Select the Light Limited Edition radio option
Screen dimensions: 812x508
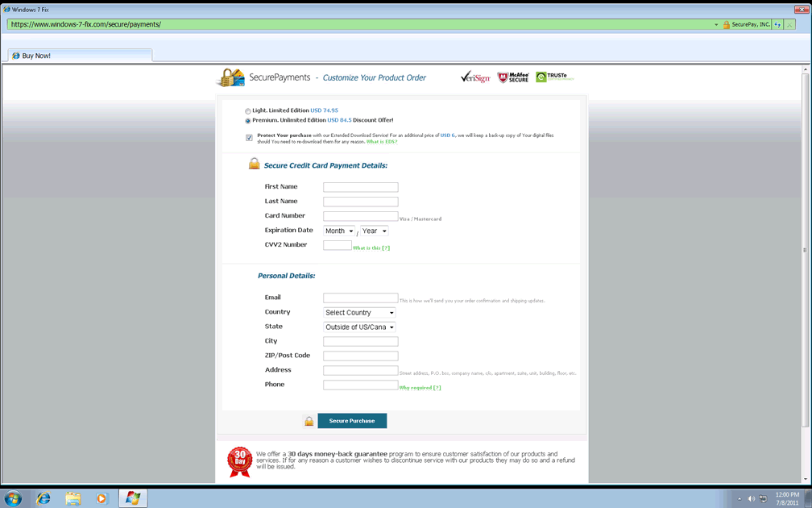coord(248,111)
